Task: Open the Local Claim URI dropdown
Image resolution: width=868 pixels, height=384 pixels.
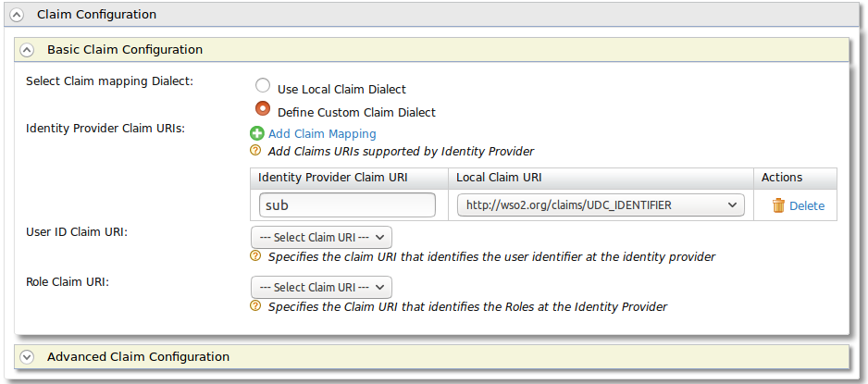Action: [x=601, y=205]
